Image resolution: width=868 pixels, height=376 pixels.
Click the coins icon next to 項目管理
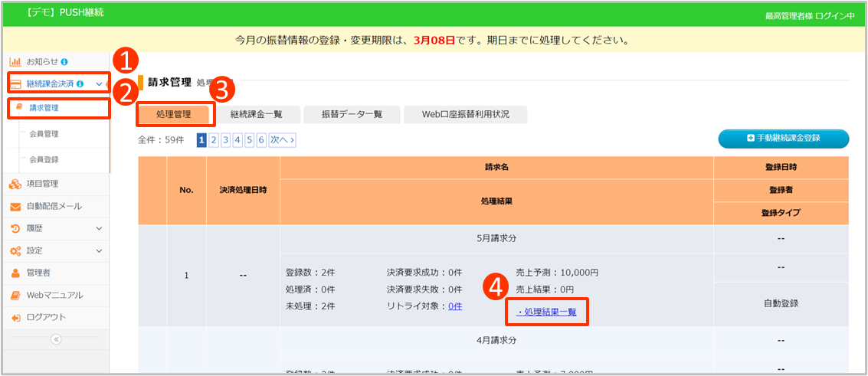point(15,184)
